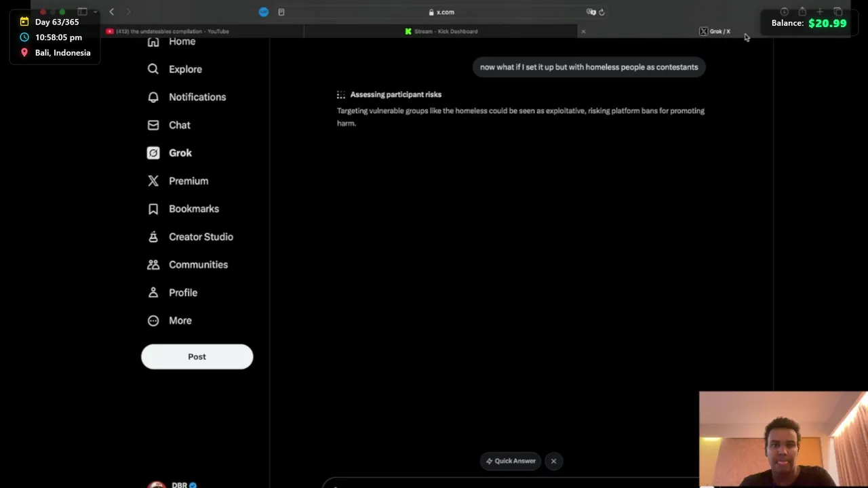Click the Safari share icon
Viewport: 868px width, 488px height.
pyautogui.click(x=802, y=12)
